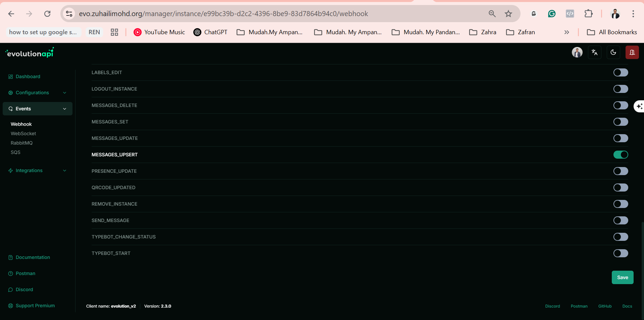This screenshot has height=320, width=644.
Task: Select RabbitMQ in the sidebar
Action: [21, 143]
